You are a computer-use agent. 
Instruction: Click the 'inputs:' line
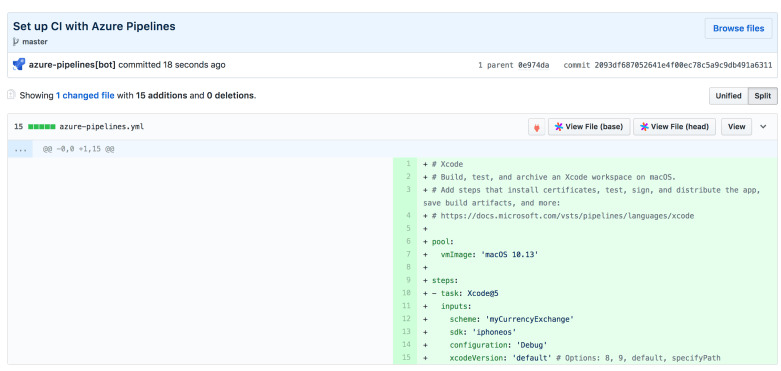[597, 306]
